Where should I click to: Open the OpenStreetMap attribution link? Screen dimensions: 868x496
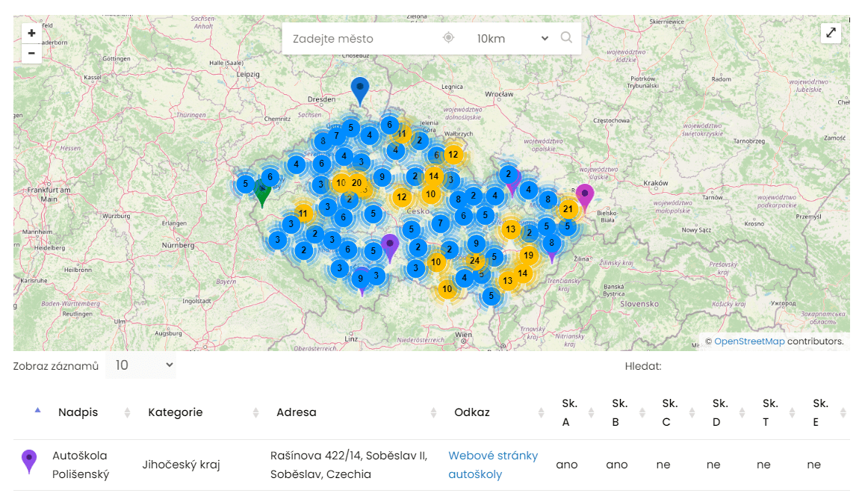[x=749, y=341]
